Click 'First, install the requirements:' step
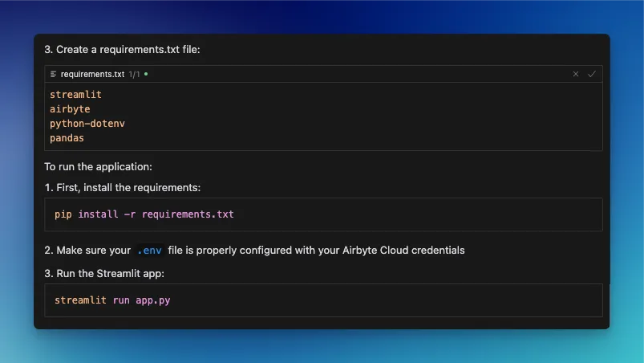 pos(128,187)
